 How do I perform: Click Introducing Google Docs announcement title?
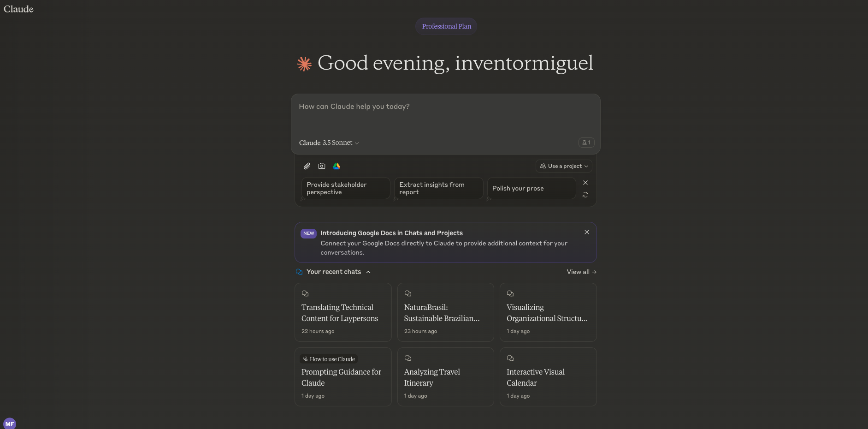[x=391, y=233]
